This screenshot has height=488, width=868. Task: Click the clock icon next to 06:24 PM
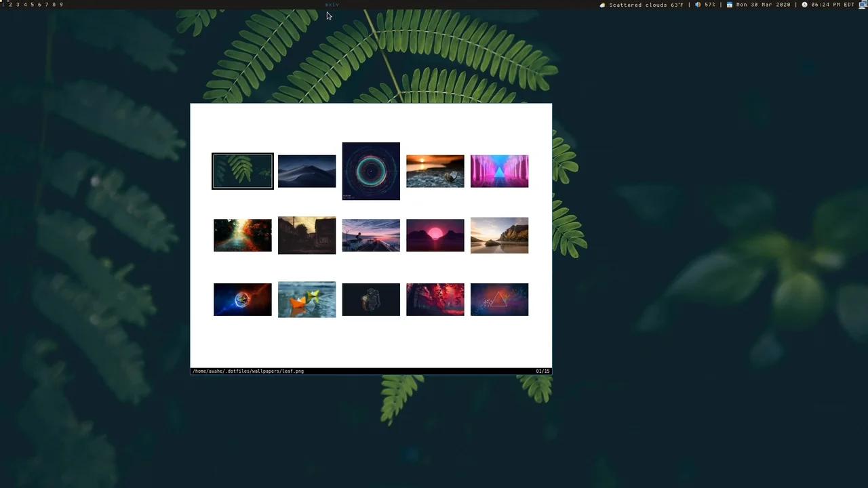coord(804,4)
